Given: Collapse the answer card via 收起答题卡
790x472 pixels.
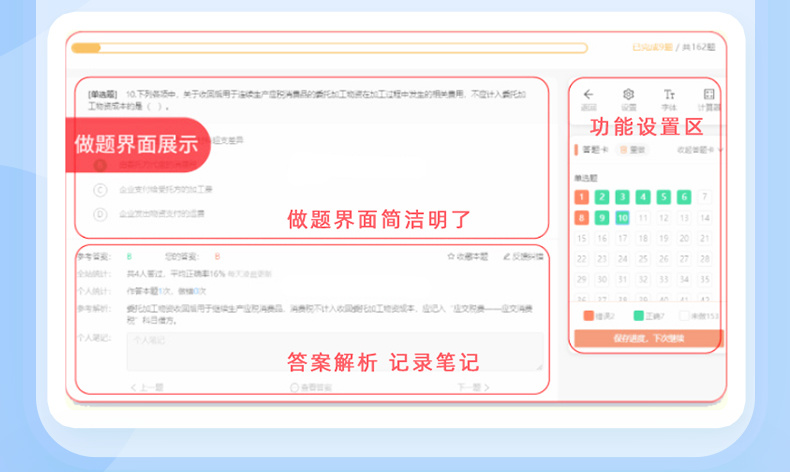Looking at the screenshot, I should (700, 150).
